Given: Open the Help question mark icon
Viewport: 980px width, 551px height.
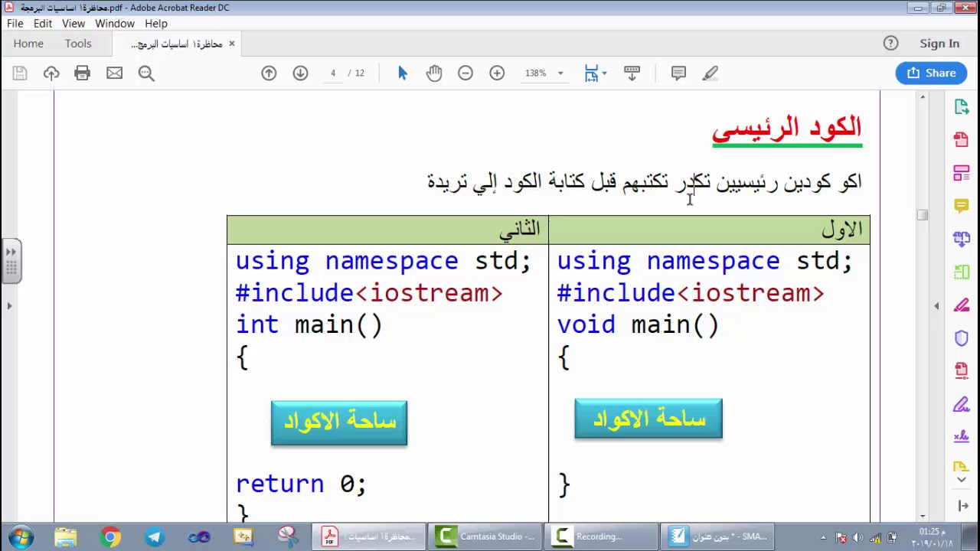Looking at the screenshot, I should (x=890, y=44).
